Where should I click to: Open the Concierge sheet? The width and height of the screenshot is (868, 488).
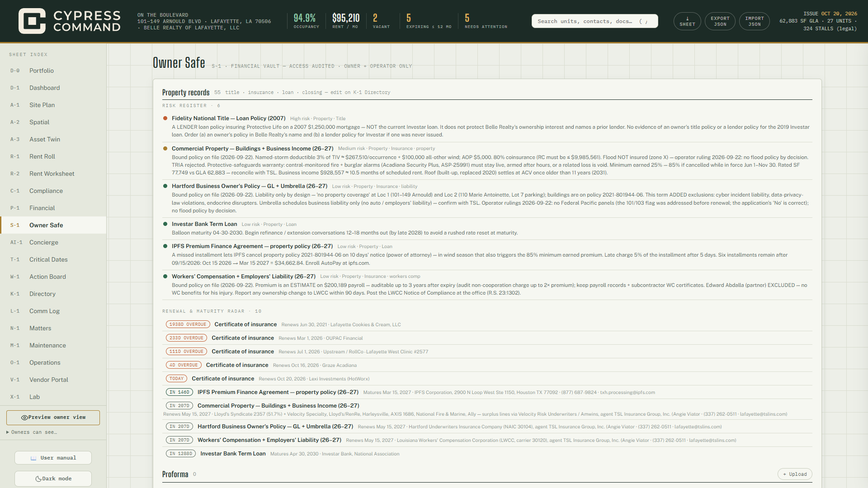click(x=53, y=243)
